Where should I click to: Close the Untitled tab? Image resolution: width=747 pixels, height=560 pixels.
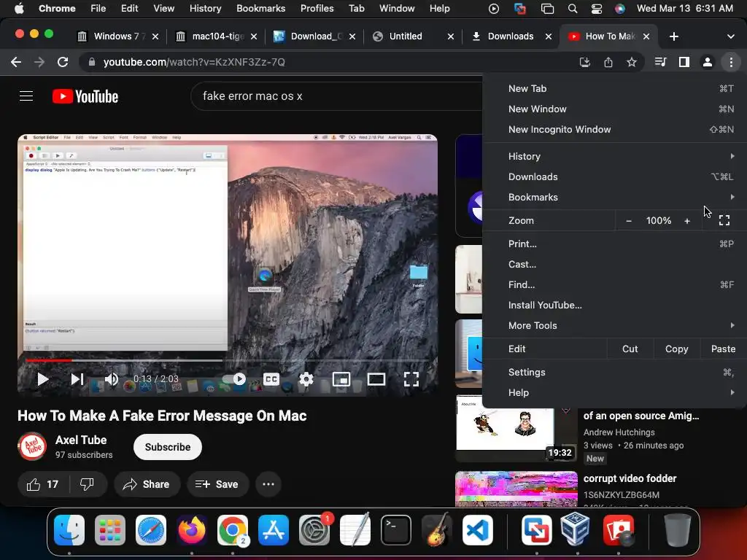tap(451, 36)
